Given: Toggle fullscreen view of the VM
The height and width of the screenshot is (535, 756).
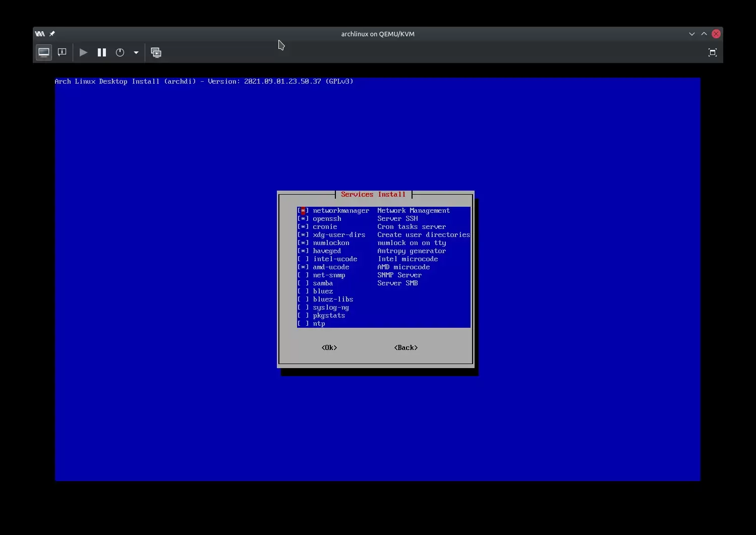Looking at the screenshot, I should pyautogui.click(x=712, y=52).
